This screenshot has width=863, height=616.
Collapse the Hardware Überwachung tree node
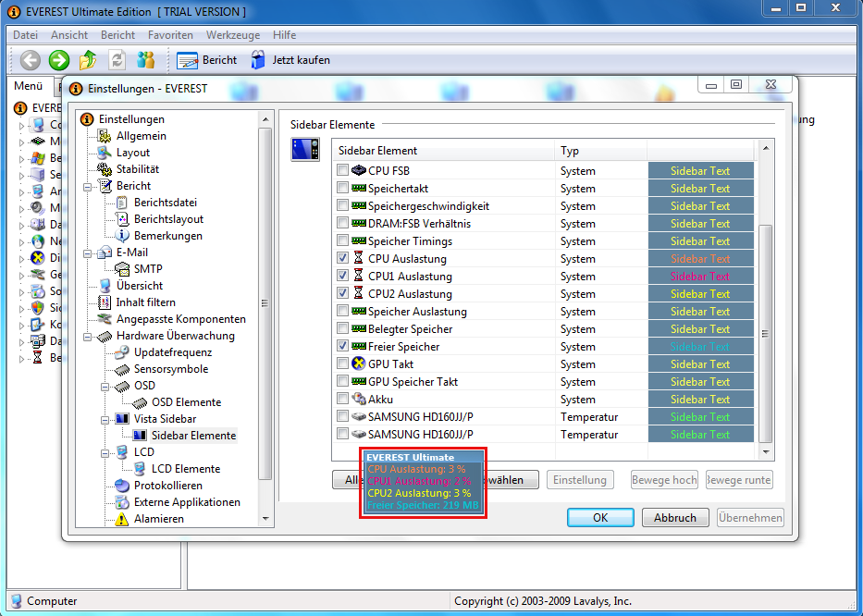88,336
